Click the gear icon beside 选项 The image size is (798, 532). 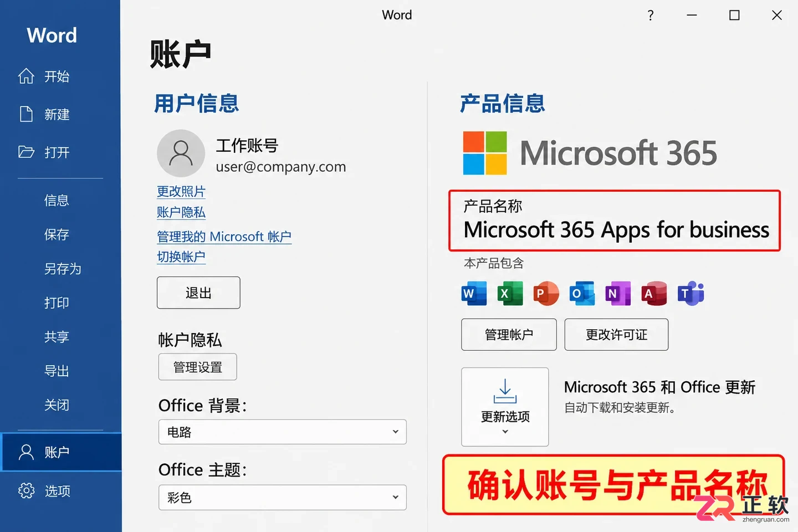coord(26,490)
